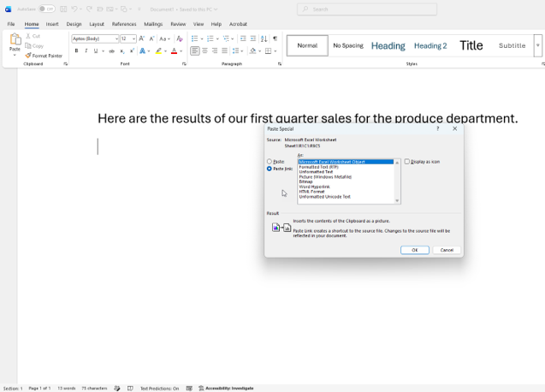Click Accessibility Investigate in status bar
Screen dimensions: 545x392
(226, 389)
